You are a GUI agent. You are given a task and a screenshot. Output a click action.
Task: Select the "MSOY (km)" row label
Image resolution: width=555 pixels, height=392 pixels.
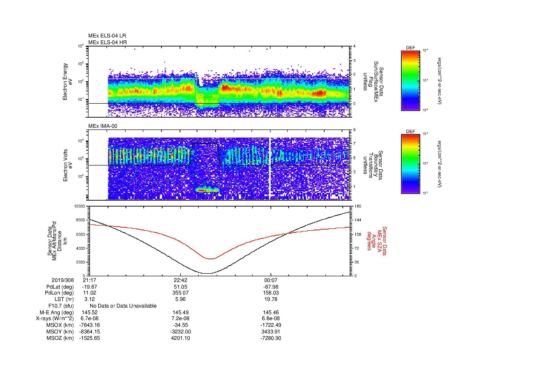[x=60, y=332]
